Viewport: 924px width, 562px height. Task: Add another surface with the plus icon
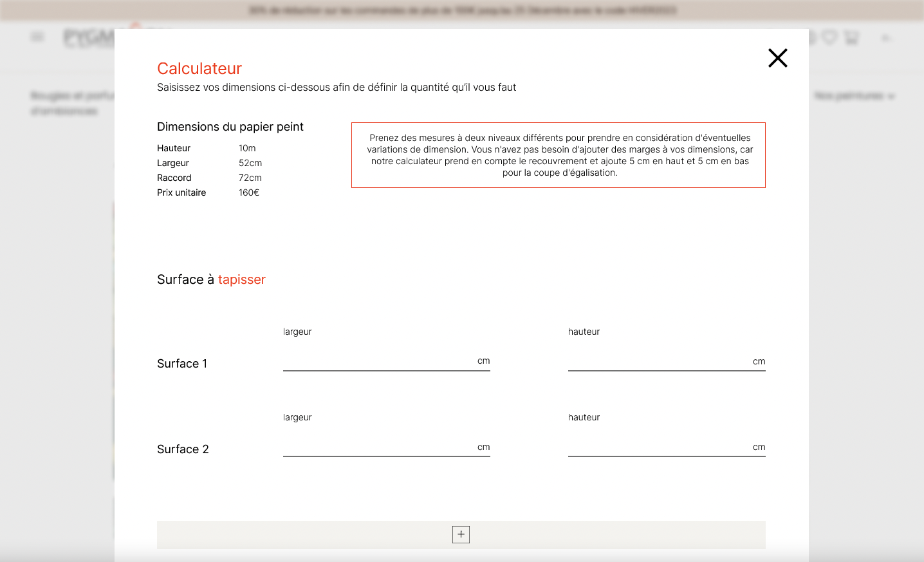pyautogui.click(x=461, y=534)
